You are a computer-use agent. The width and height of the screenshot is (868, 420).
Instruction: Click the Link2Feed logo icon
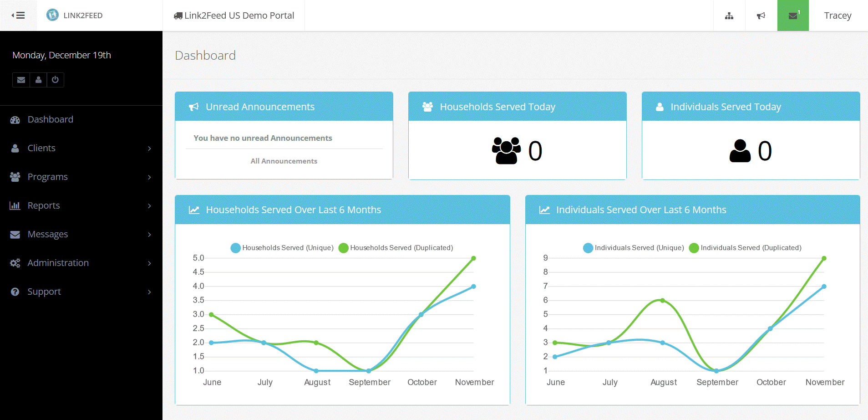[x=53, y=15]
